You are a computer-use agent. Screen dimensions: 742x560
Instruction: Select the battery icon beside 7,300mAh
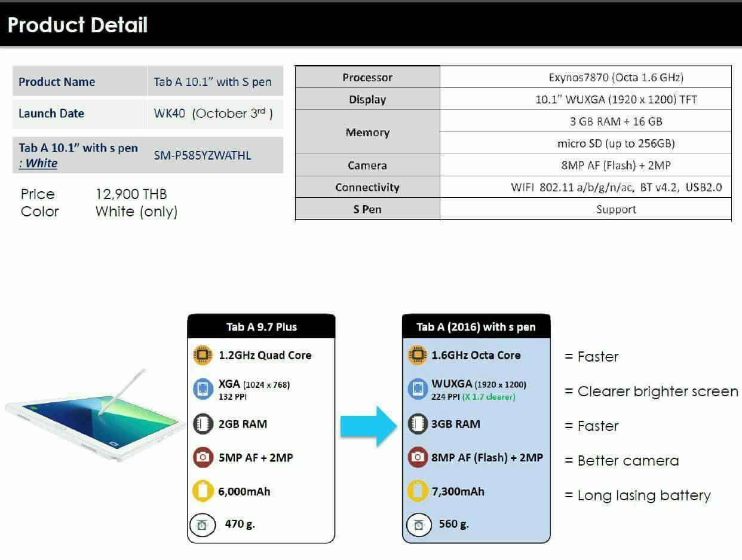pyautogui.click(x=417, y=492)
